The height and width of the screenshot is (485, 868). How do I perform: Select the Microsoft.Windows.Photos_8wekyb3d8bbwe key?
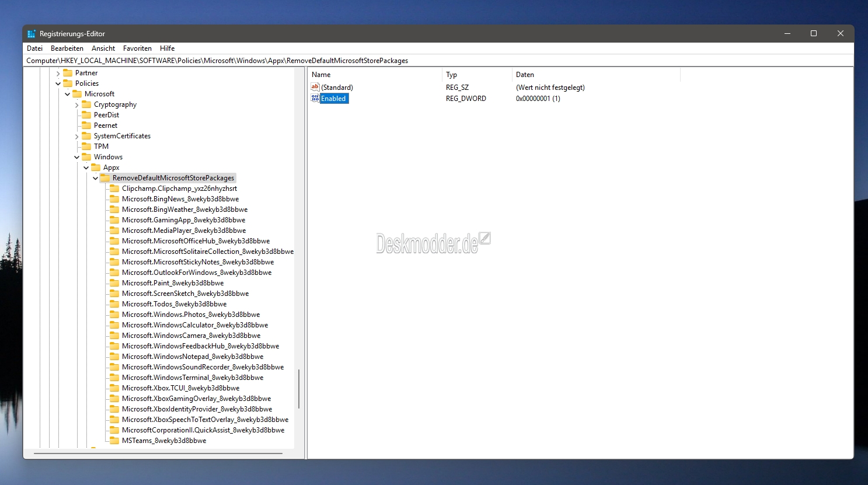pos(191,315)
